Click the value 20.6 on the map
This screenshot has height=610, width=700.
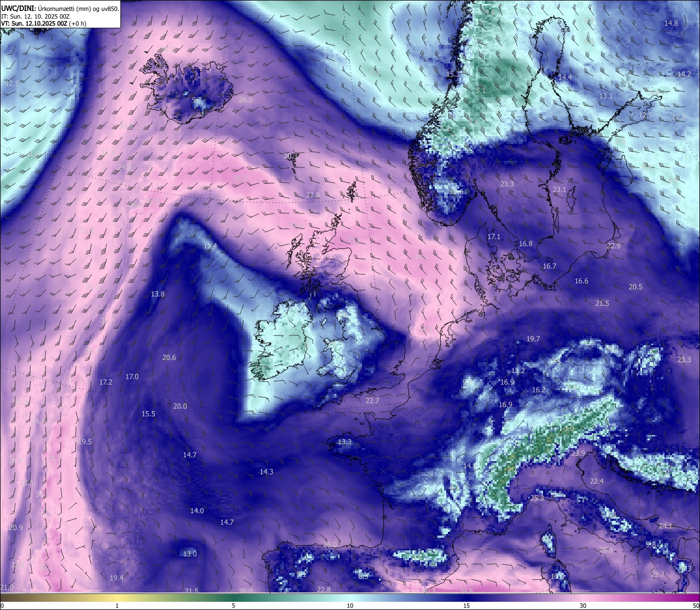tap(169, 358)
